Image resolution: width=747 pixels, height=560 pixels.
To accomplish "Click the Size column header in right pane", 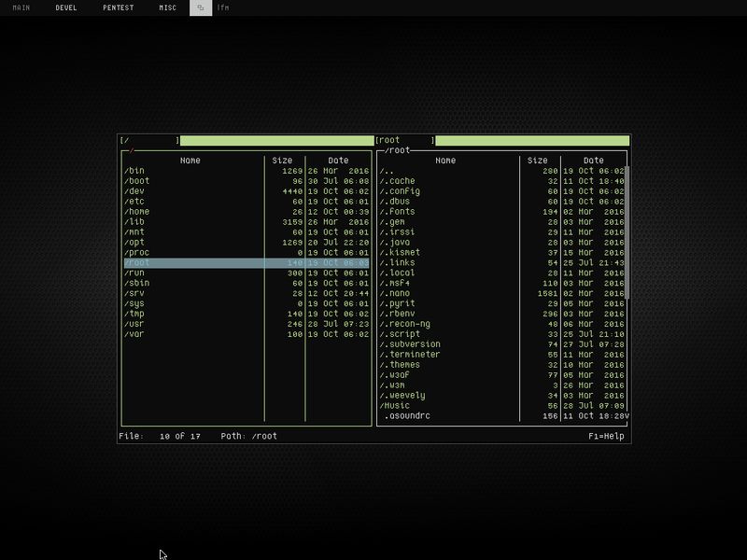I will 537,159.
